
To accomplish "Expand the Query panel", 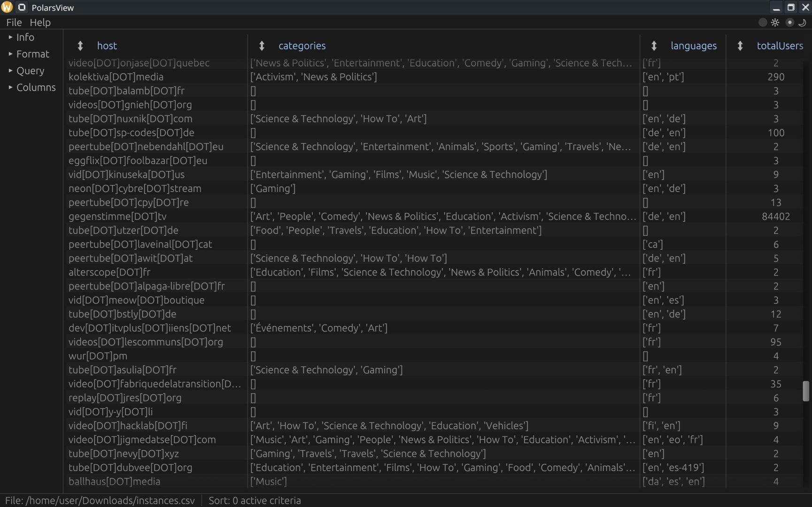I will pos(26,71).
